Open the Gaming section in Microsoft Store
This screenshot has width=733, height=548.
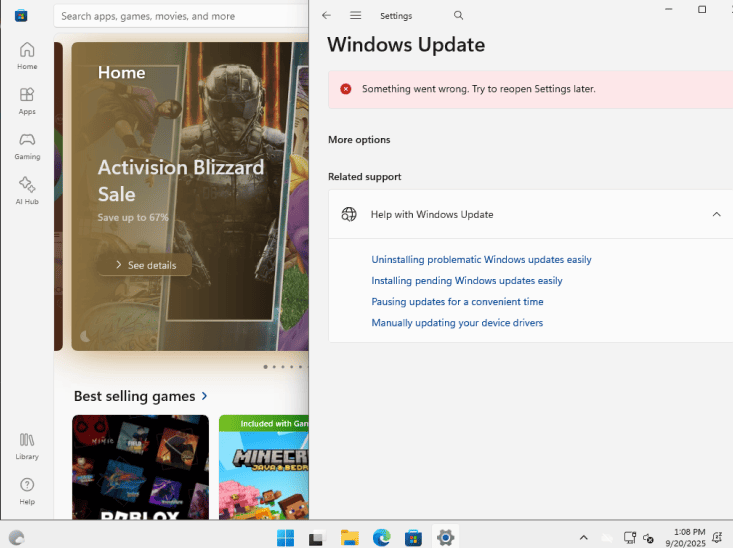[x=27, y=146]
